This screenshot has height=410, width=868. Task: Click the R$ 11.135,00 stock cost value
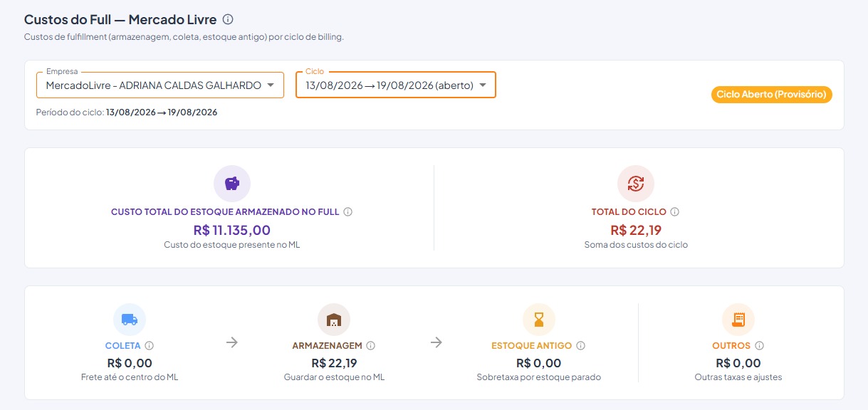232,230
